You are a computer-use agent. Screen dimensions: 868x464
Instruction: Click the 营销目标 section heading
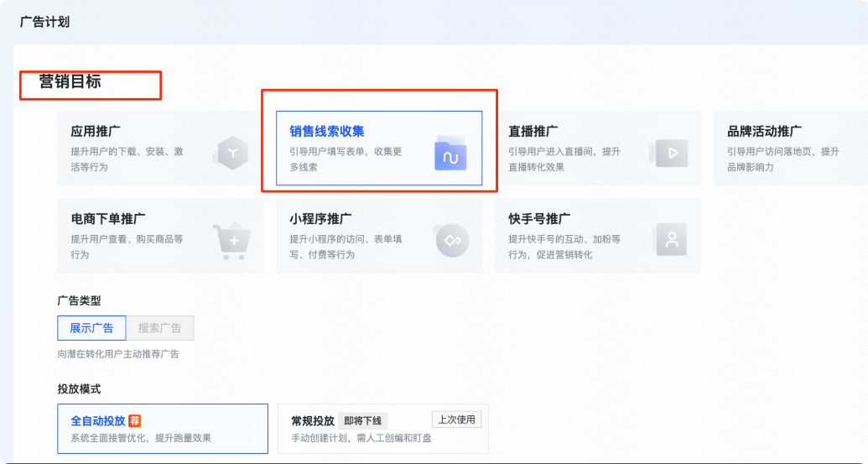(70, 81)
